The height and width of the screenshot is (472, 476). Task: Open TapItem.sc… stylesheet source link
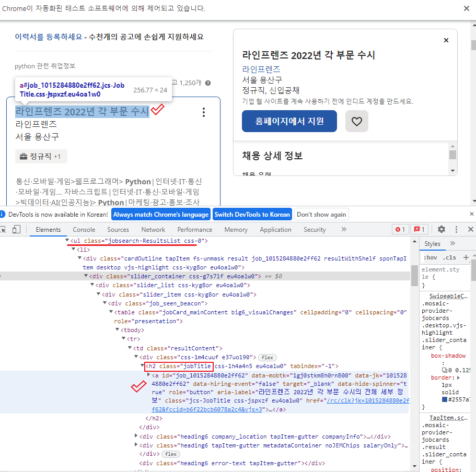tap(448, 418)
